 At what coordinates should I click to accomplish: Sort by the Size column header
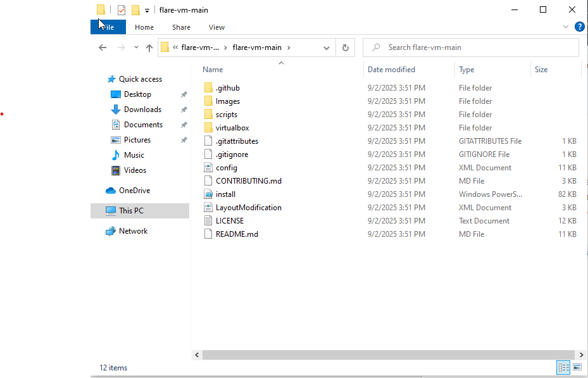[x=541, y=70]
